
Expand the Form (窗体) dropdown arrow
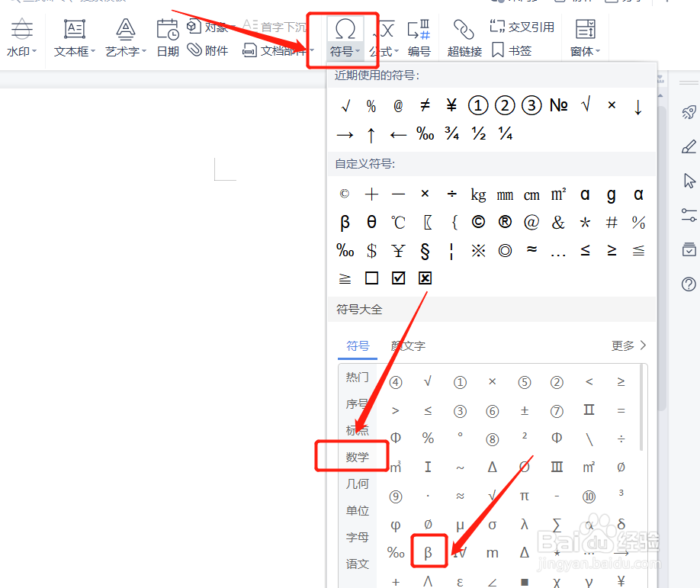point(598,51)
